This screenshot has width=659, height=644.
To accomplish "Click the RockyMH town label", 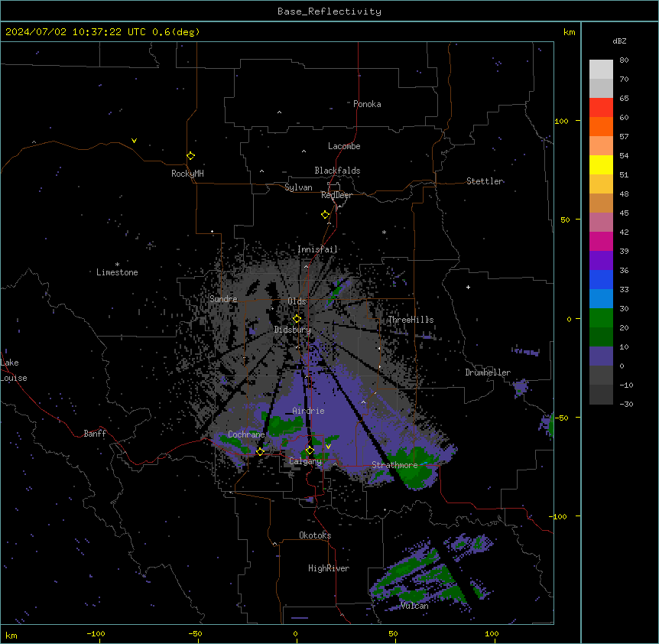I will (x=187, y=174).
